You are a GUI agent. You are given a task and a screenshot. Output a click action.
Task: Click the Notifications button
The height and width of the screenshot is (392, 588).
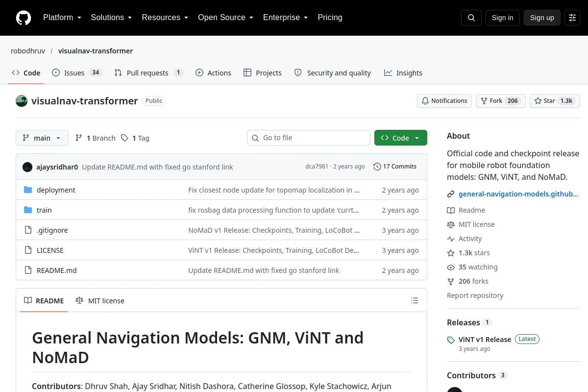pyautogui.click(x=444, y=101)
